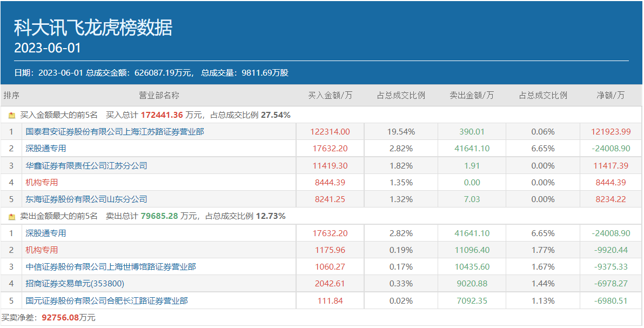
Task: Click the 排序 column header
Action: tap(11, 96)
